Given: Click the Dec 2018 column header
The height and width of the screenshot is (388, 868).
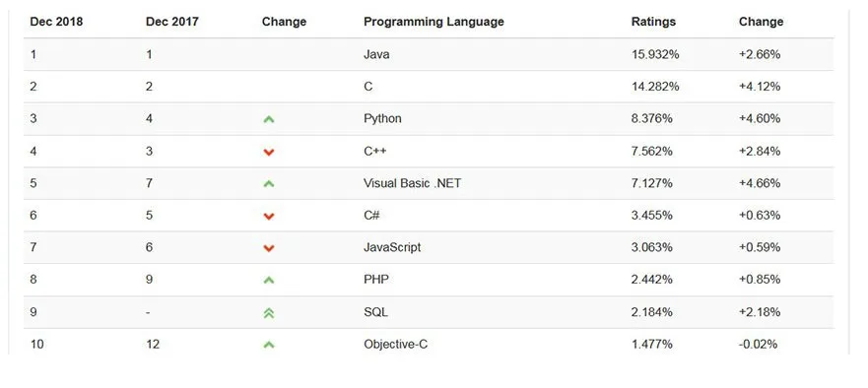Looking at the screenshot, I should [56, 22].
